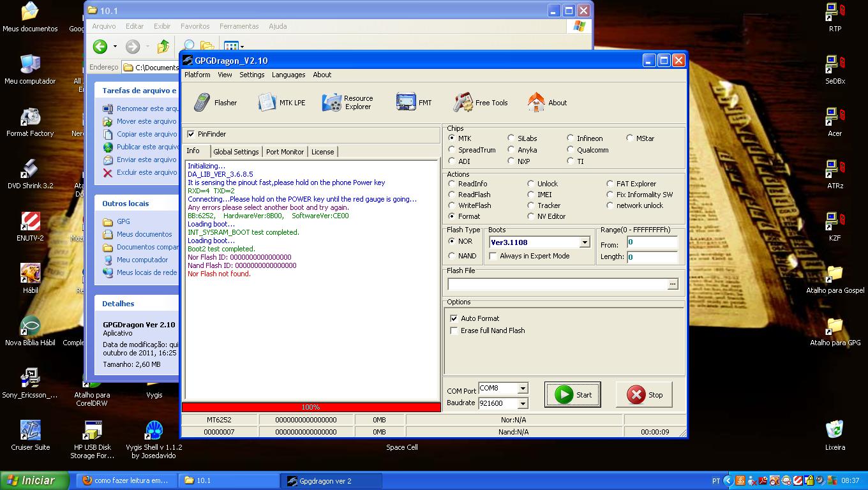868x490 pixels.
Task: Select the SpreadTrum chip radio button
Action: (x=452, y=150)
